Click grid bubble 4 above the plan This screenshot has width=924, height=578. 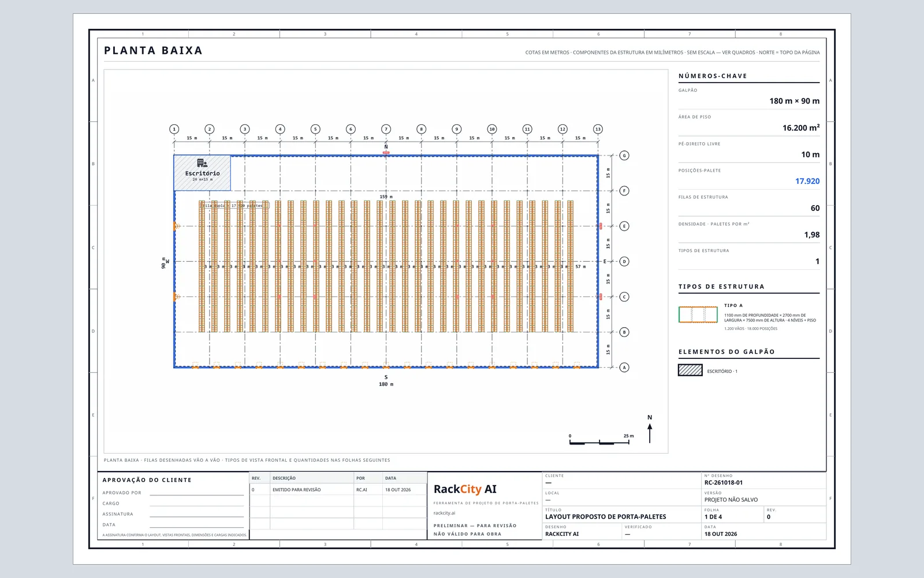pyautogui.click(x=280, y=129)
